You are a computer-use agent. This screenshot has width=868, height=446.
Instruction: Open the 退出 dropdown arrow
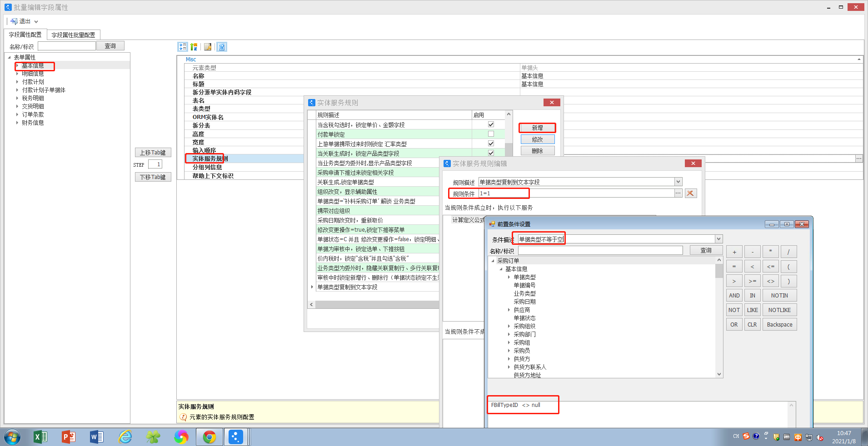click(36, 21)
